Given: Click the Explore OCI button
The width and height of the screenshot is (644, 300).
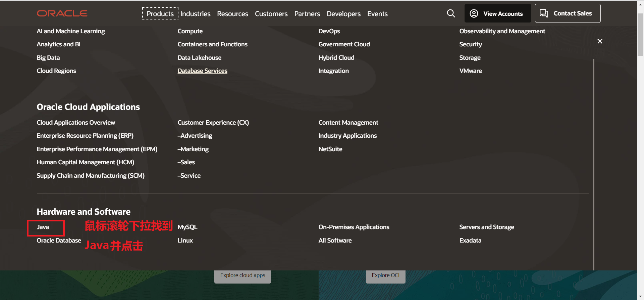Looking at the screenshot, I should tap(385, 275).
